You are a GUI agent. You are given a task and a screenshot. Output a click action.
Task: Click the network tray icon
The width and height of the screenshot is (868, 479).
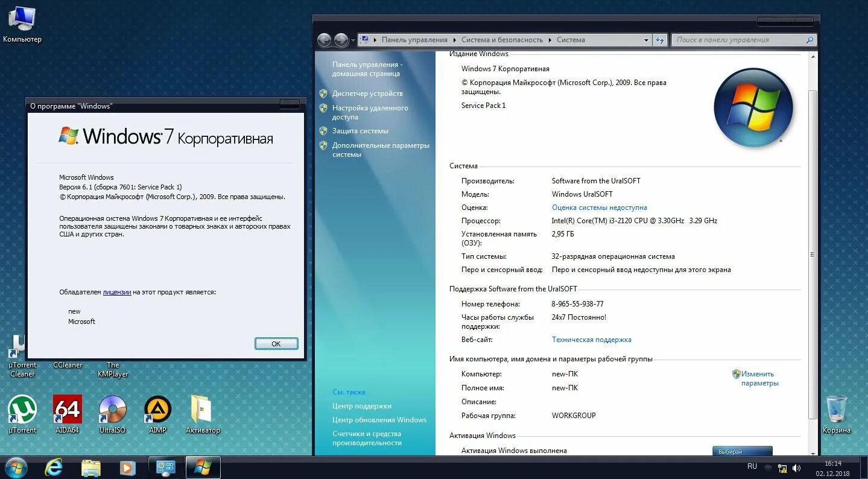(782, 468)
